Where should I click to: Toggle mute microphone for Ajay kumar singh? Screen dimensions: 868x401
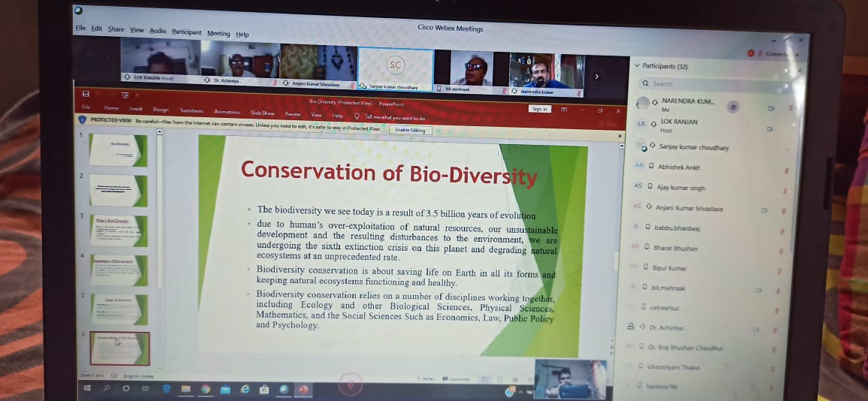(784, 191)
